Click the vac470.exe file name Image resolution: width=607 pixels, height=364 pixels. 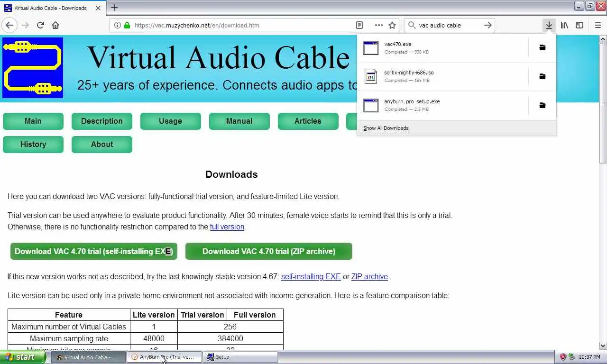tap(398, 44)
